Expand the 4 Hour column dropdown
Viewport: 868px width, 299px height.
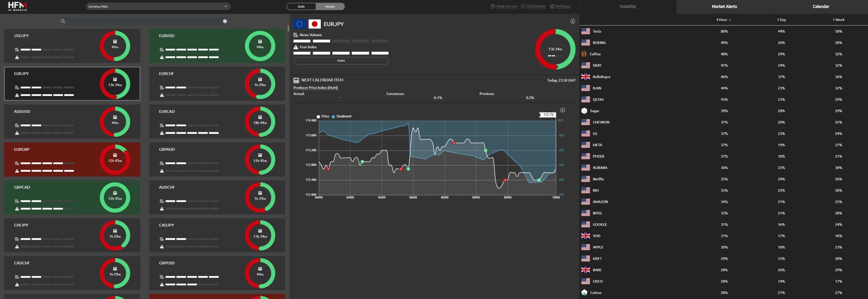pos(724,20)
